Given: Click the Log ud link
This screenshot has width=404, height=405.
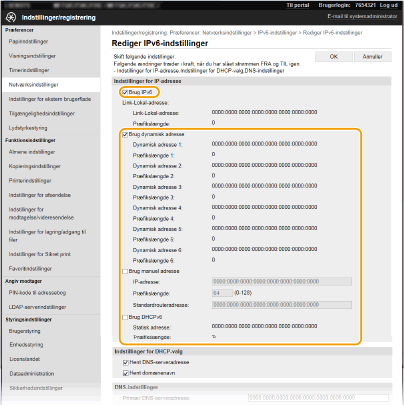Looking at the screenshot, I should click(x=389, y=5).
